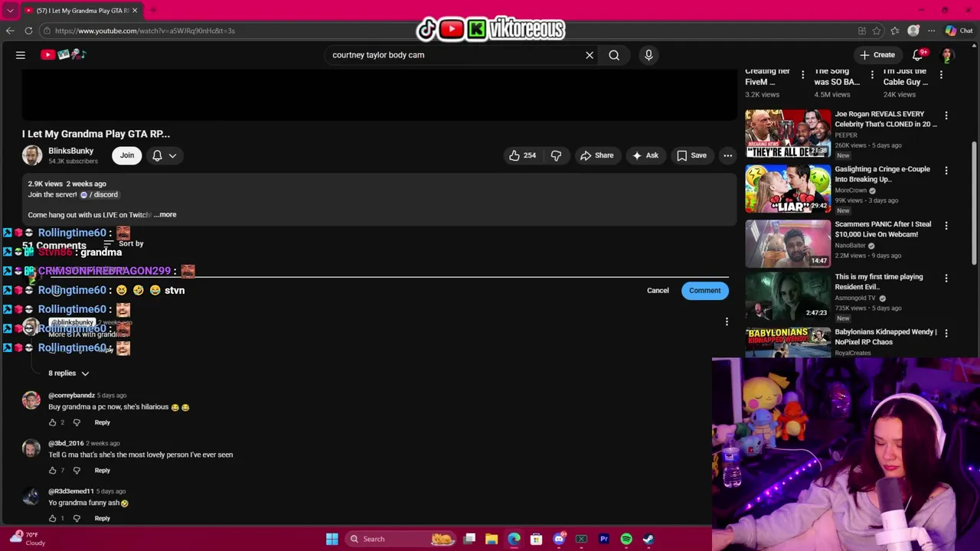
Task: Open browser settings and more ellipsis
Action: [x=931, y=31]
